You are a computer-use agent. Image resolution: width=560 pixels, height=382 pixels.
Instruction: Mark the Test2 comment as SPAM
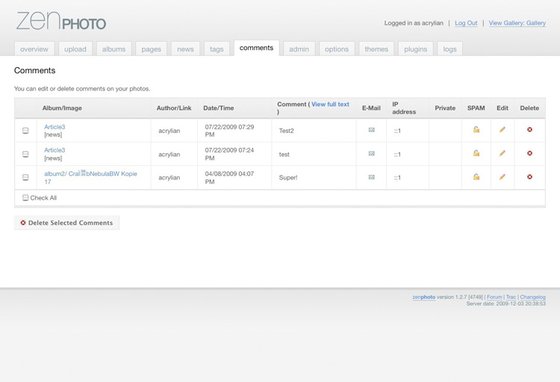[x=476, y=130]
